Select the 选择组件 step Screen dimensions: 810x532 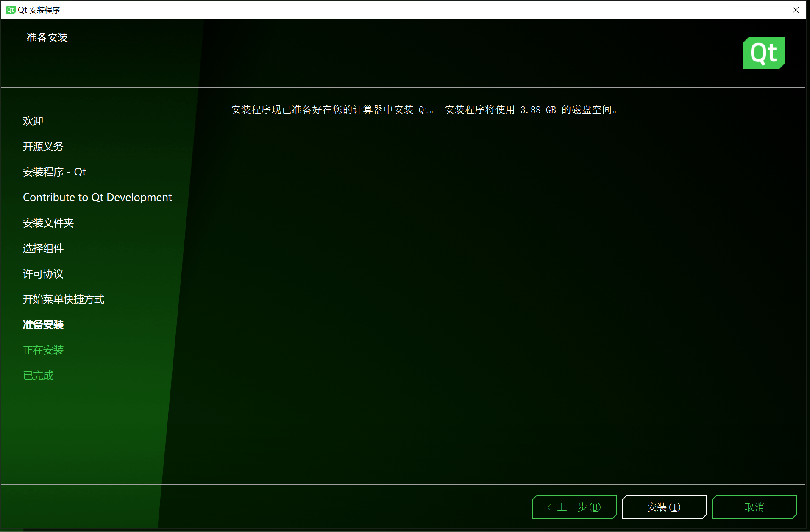(x=43, y=248)
